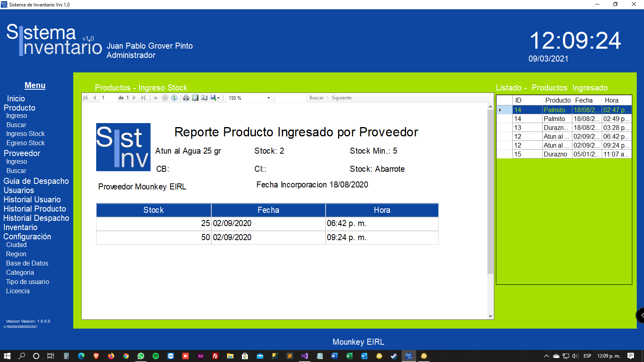Viewport: 644px width, 362px height.
Task: Click Siguiente in the report toolbar
Action: point(341,98)
